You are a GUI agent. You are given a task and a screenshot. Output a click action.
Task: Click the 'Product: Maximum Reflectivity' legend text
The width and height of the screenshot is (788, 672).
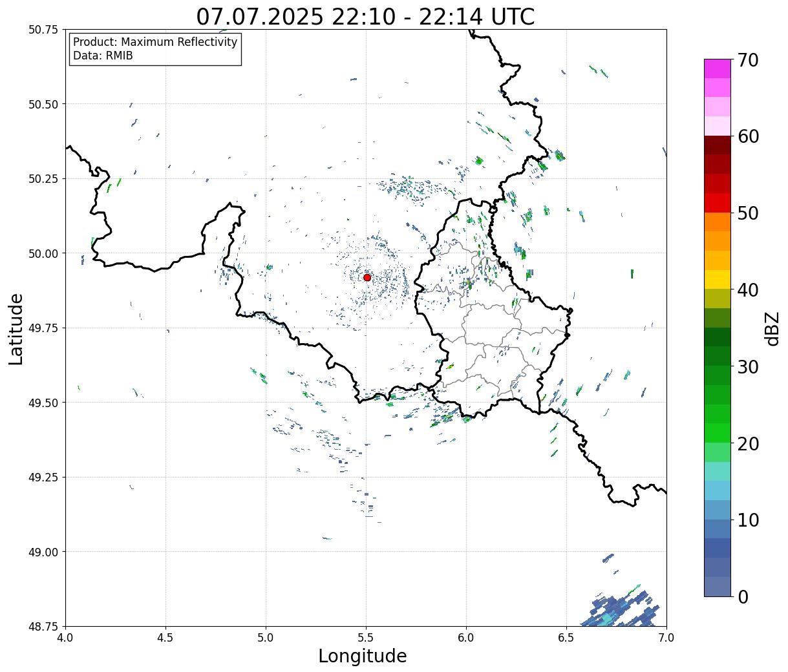(x=155, y=42)
